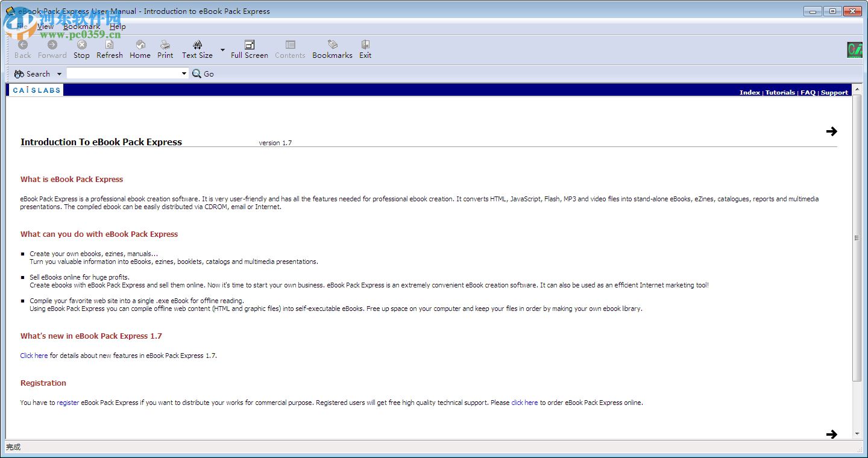Click the vertical scrollbar thumb
This screenshot has width=868, height=458.
pyautogui.click(x=857, y=238)
